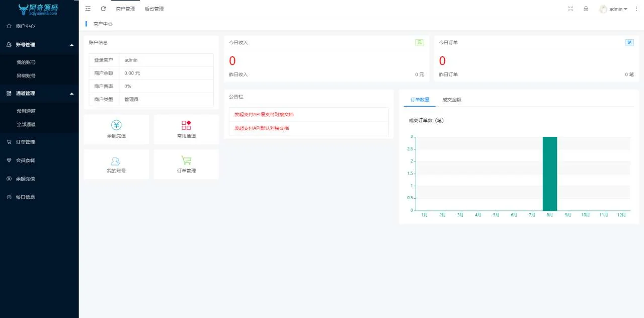Click the August bar in the orders chart

(549, 174)
